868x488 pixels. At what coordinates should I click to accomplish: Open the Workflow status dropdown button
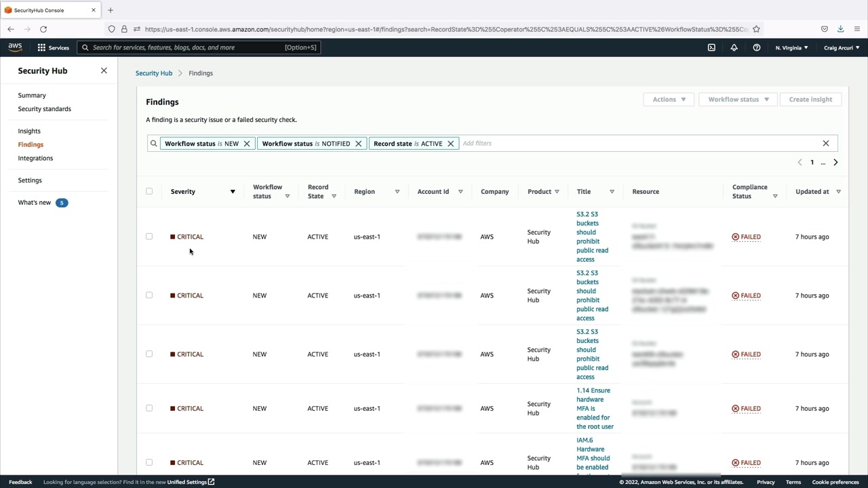click(x=738, y=100)
